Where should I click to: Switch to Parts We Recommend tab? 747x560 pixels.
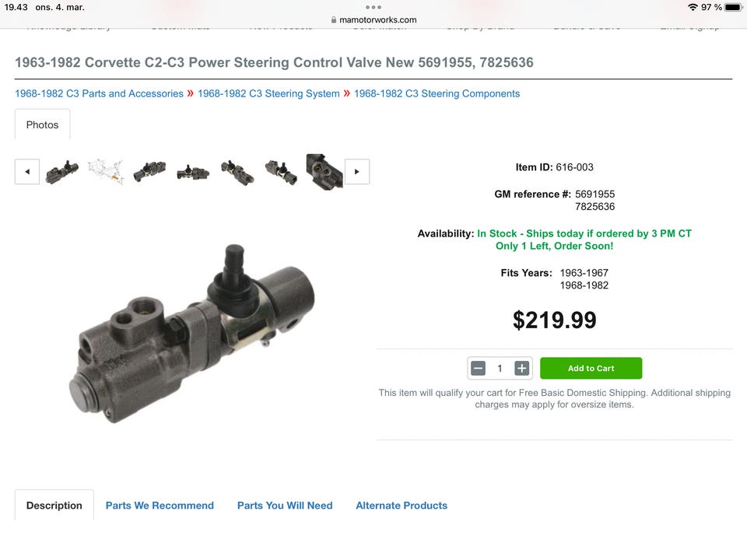click(160, 506)
